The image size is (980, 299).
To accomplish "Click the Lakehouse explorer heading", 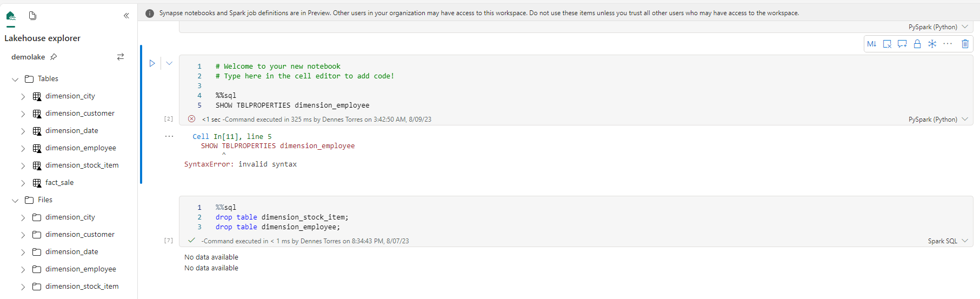I will click(42, 38).
